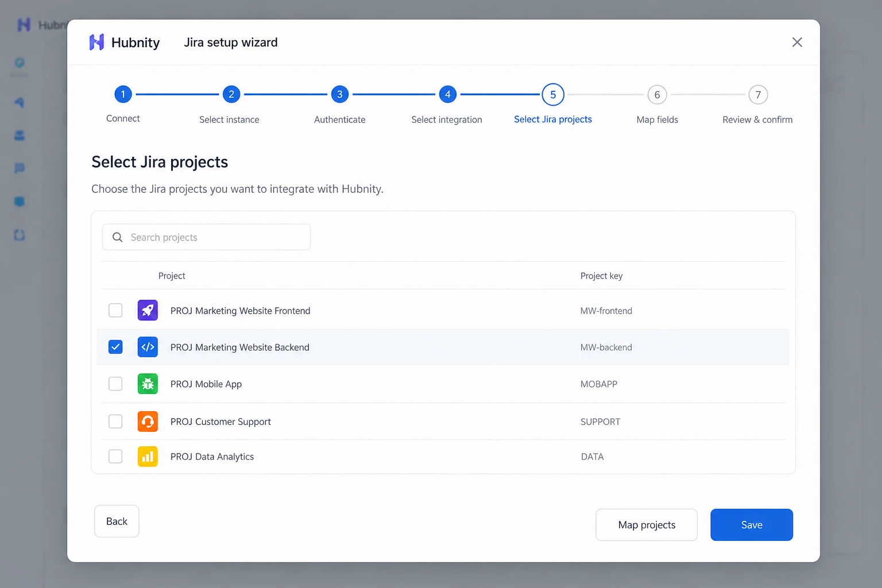Click the MW-backend project key

click(606, 347)
